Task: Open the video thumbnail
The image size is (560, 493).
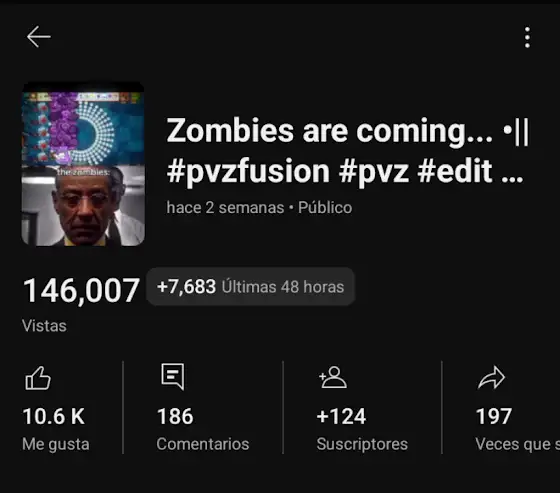Action: [83, 164]
